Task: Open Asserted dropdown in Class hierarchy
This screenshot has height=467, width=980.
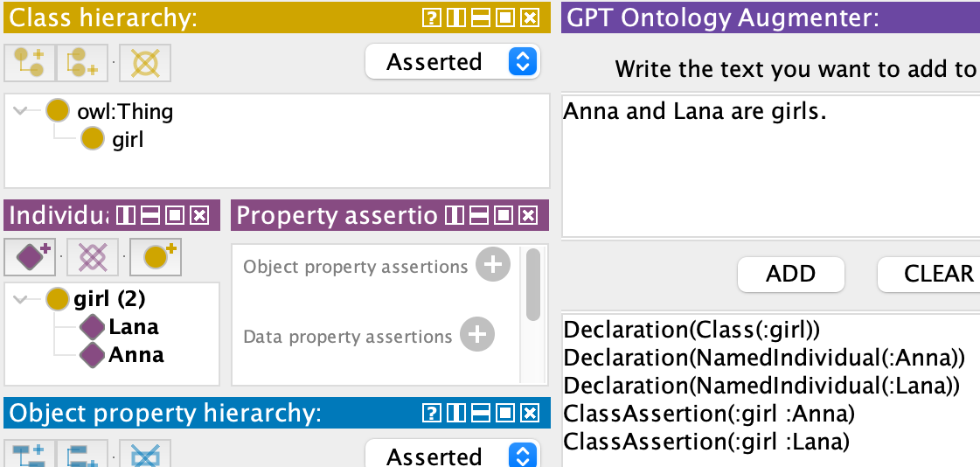Action: click(453, 61)
